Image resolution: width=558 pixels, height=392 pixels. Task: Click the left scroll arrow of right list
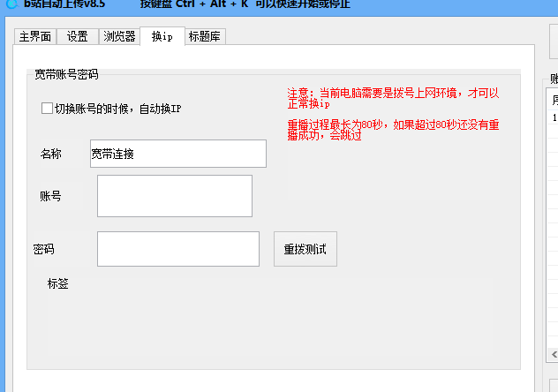coord(554,354)
